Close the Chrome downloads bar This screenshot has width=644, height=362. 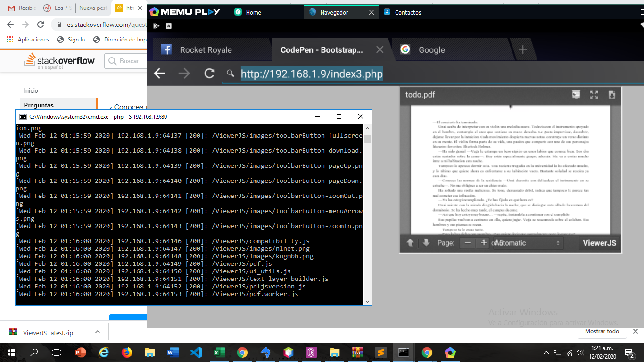[x=636, y=331]
